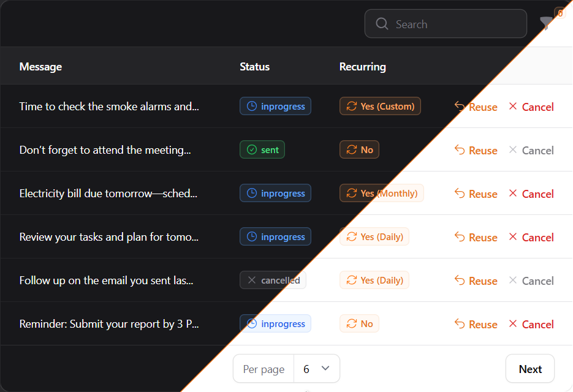
Task: Open the filter funnel icon
Action: coord(545,23)
